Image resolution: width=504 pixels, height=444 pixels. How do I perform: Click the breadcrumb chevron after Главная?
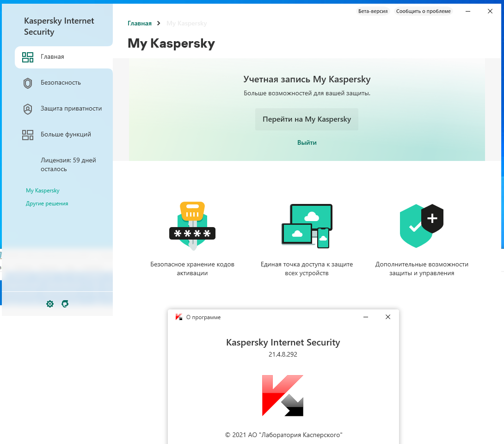pyautogui.click(x=159, y=23)
